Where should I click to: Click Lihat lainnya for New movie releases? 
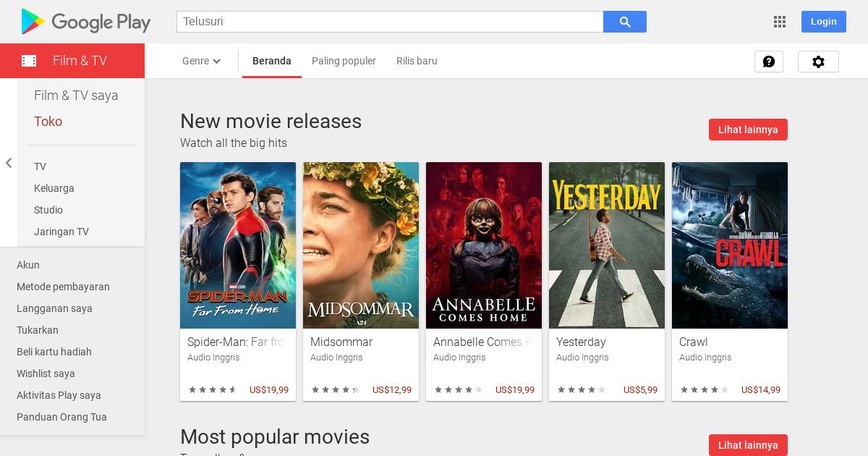point(748,130)
